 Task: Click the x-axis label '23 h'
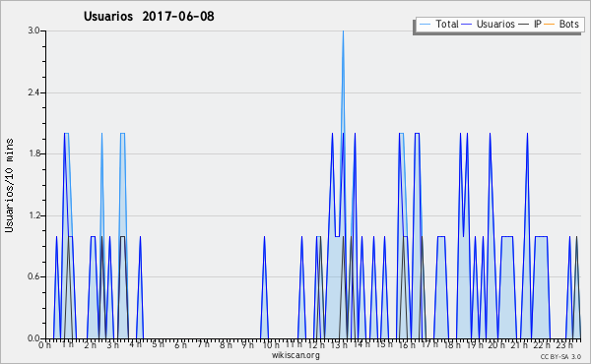pos(565,344)
